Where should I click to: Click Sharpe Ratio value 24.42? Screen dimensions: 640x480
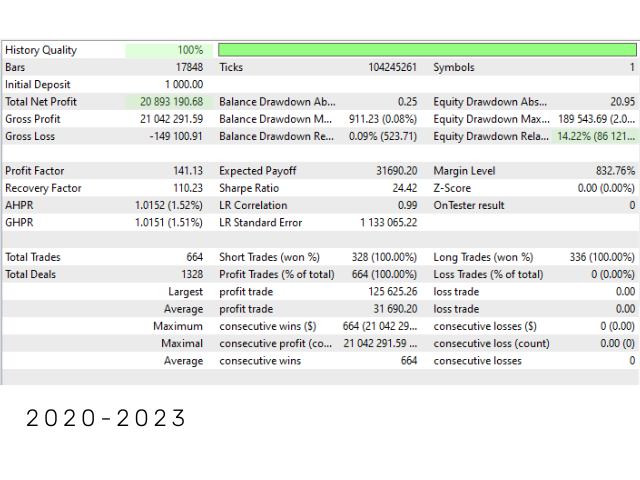point(405,188)
